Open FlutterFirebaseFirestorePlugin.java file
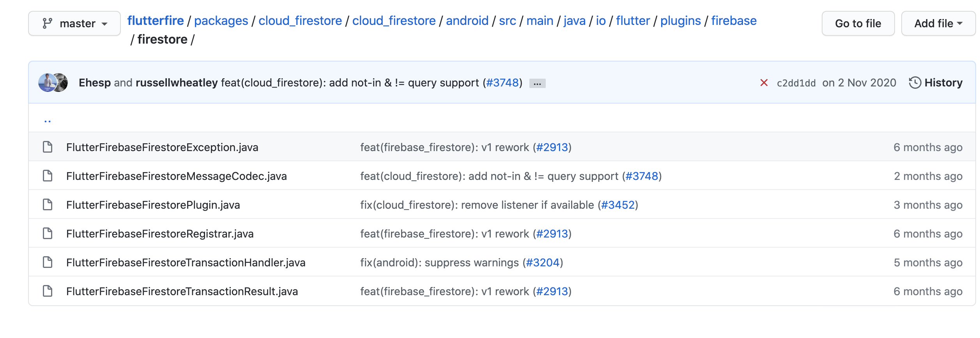Viewport: 980px width, 338px height. (153, 205)
